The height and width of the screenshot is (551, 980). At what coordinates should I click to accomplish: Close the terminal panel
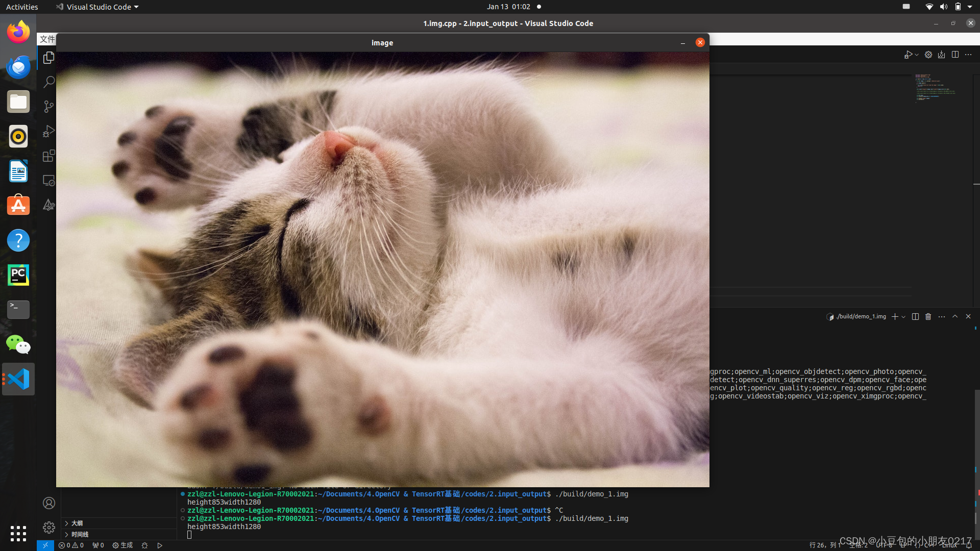968,317
